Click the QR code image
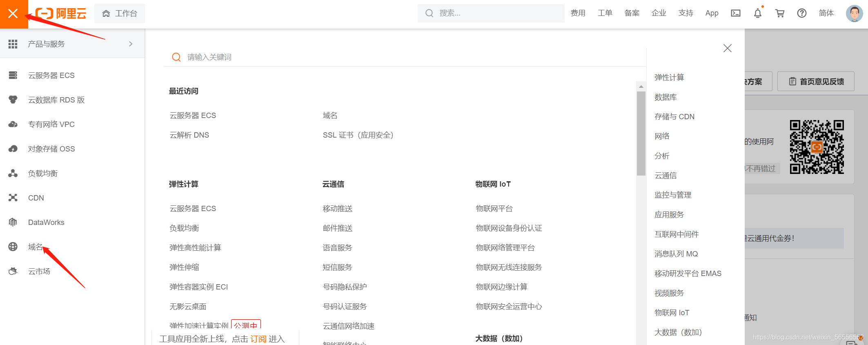 [x=817, y=147]
